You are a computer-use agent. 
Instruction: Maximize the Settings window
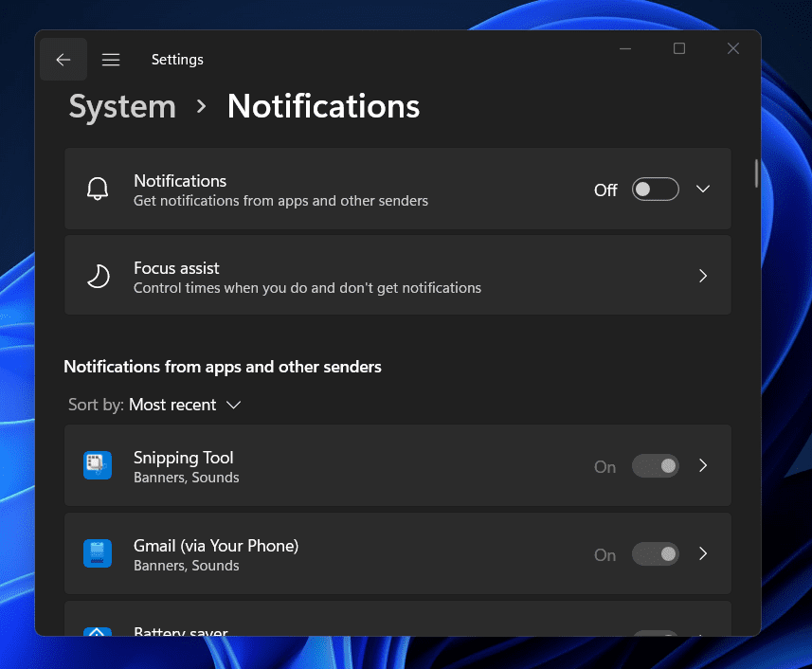pyautogui.click(x=679, y=49)
